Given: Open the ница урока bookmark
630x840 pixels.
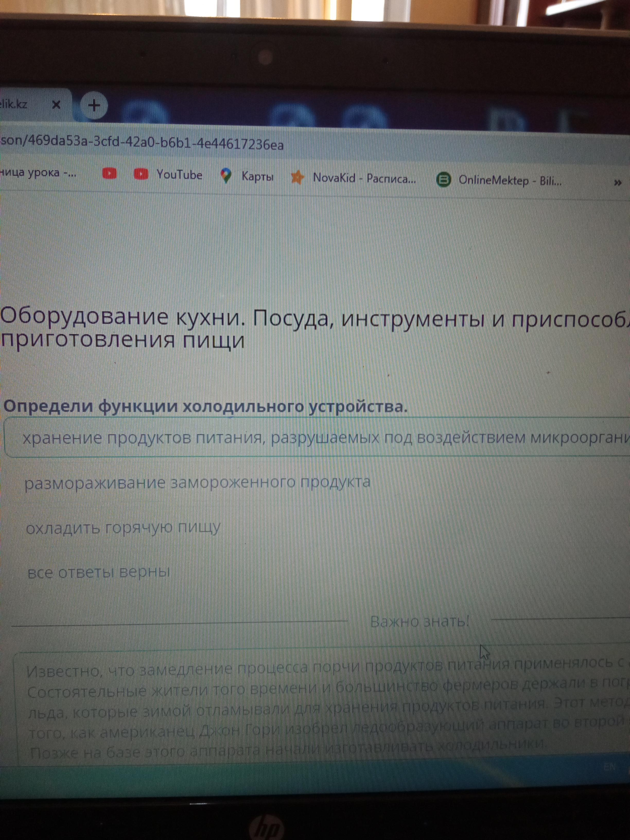Looking at the screenshot, I should 38,173.
